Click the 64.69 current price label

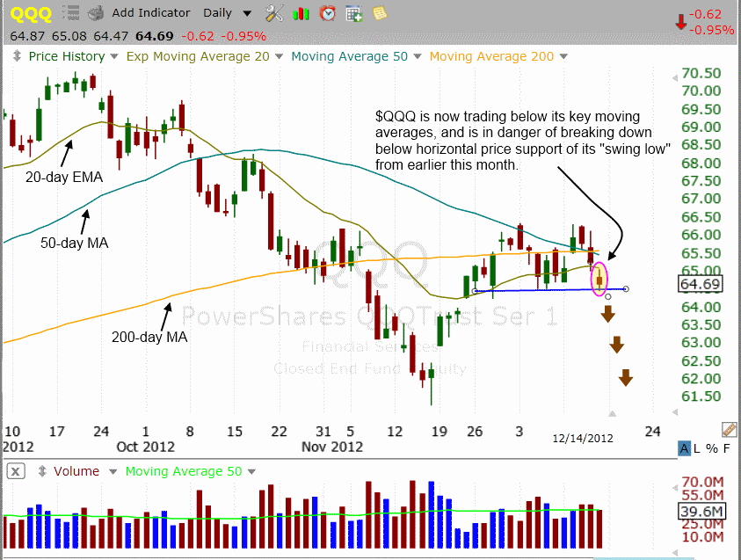pos(701,284)
